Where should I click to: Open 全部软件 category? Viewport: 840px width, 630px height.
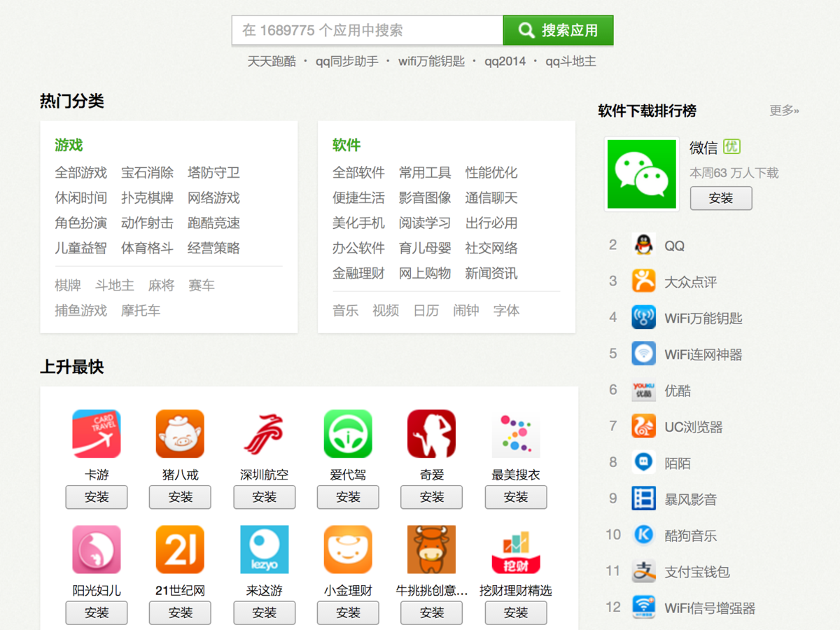[358, 172]
